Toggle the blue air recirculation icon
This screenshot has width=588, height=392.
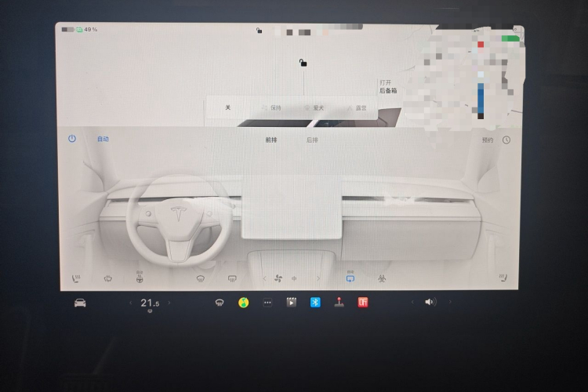[x=350, y=278]
